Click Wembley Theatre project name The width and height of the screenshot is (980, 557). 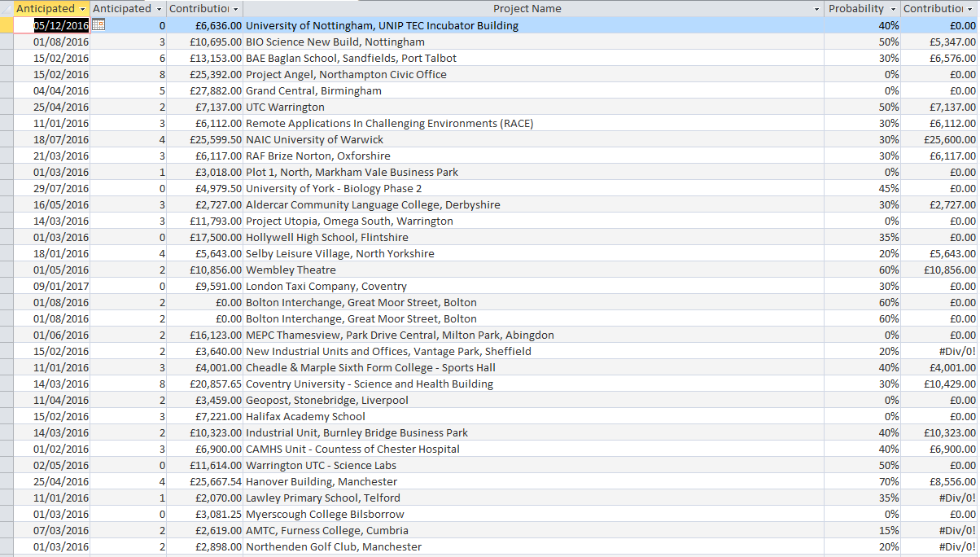(x=291, y=270)
